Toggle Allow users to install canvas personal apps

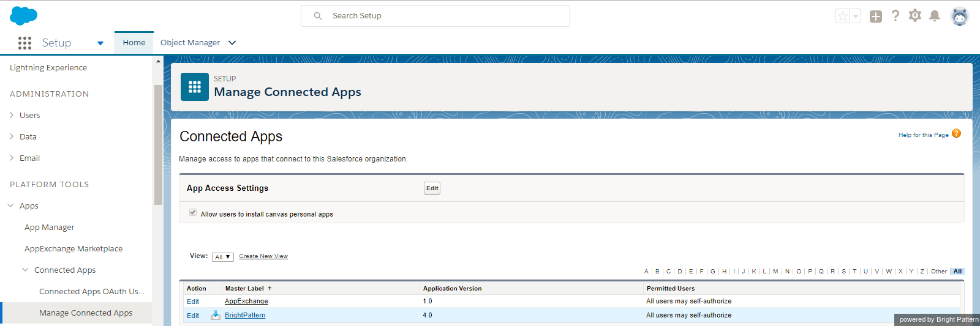(193, 212)
